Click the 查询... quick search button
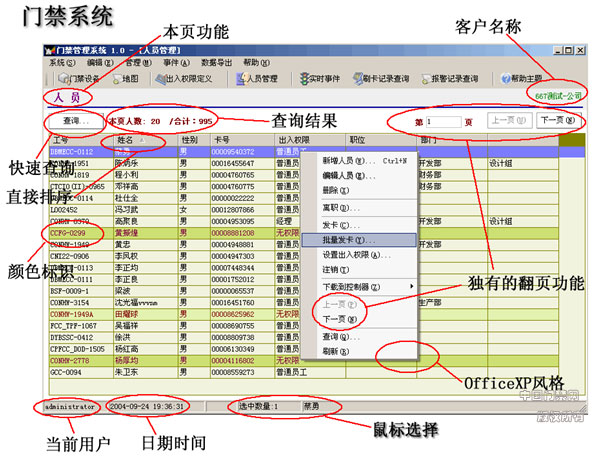Screen dimensions: 595x456 tap(76, 121)
